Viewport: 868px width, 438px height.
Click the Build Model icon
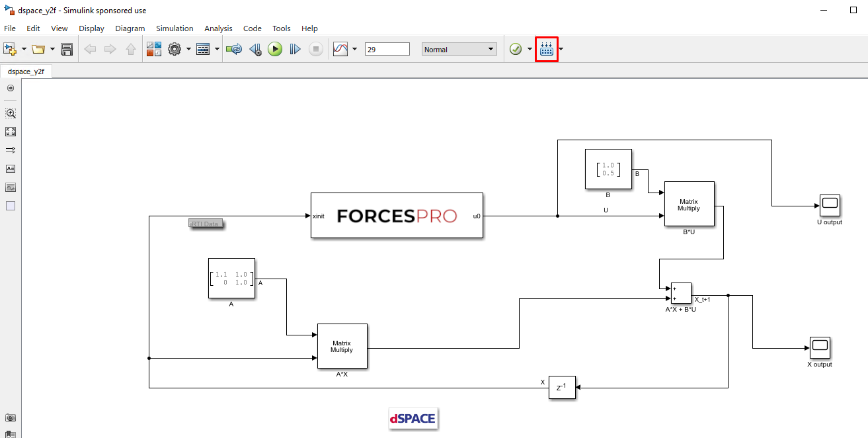coord(547,50)
